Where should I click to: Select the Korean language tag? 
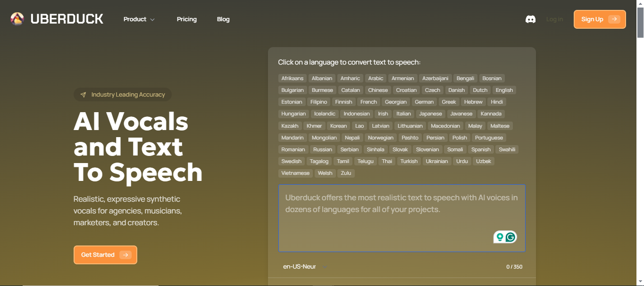coord(338,126)
